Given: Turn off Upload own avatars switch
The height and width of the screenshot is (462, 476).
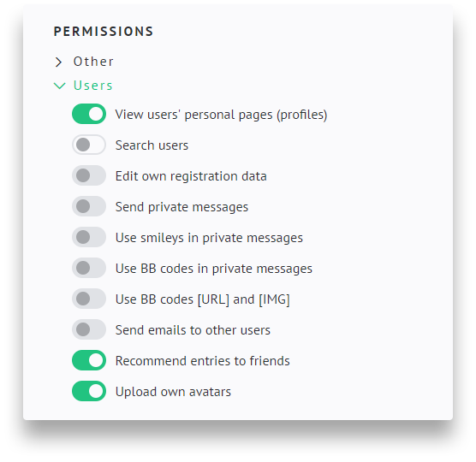Looking at the screenshot, I should coord(89,391).
